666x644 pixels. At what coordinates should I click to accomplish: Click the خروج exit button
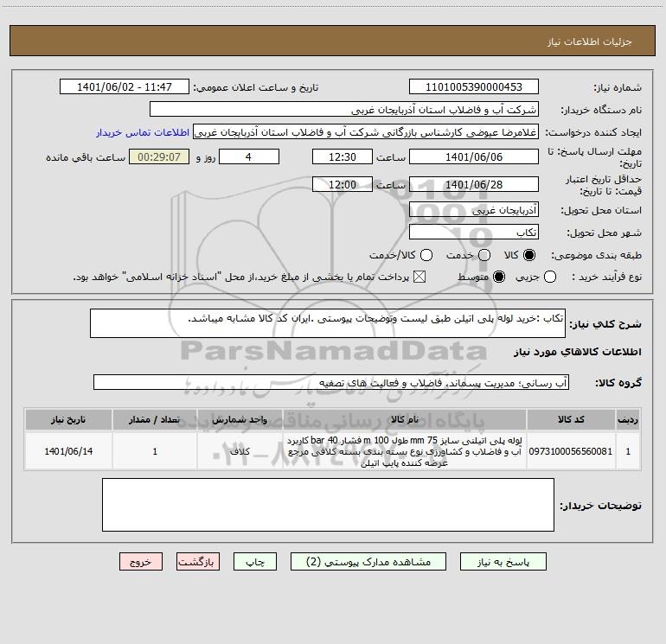tap(141, 562)
